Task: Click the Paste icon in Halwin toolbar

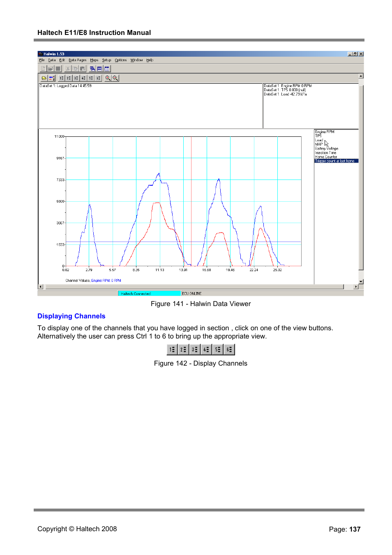Action: 83,69
